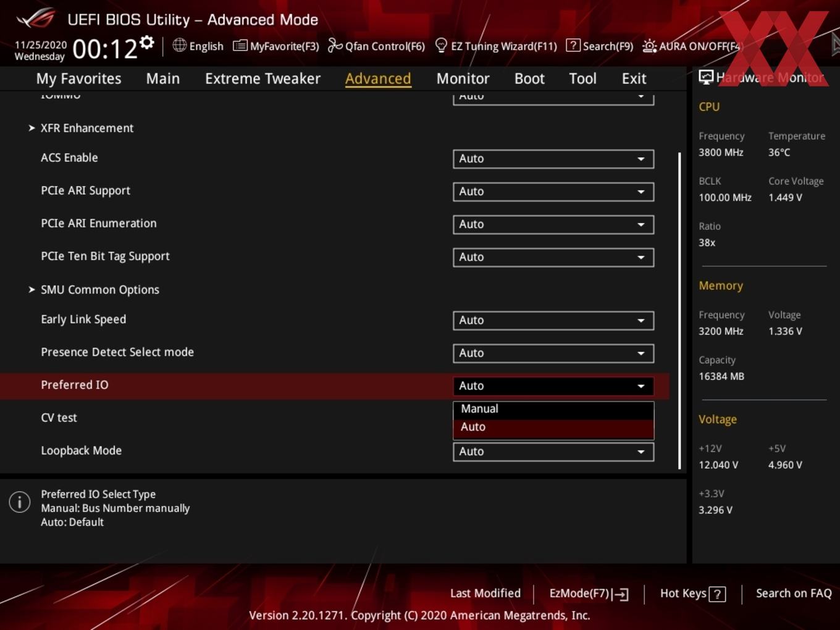This screenshot has height=630, width=840.
Task: Click the settings list vertical scrollbar
Action: coord(679,311)
